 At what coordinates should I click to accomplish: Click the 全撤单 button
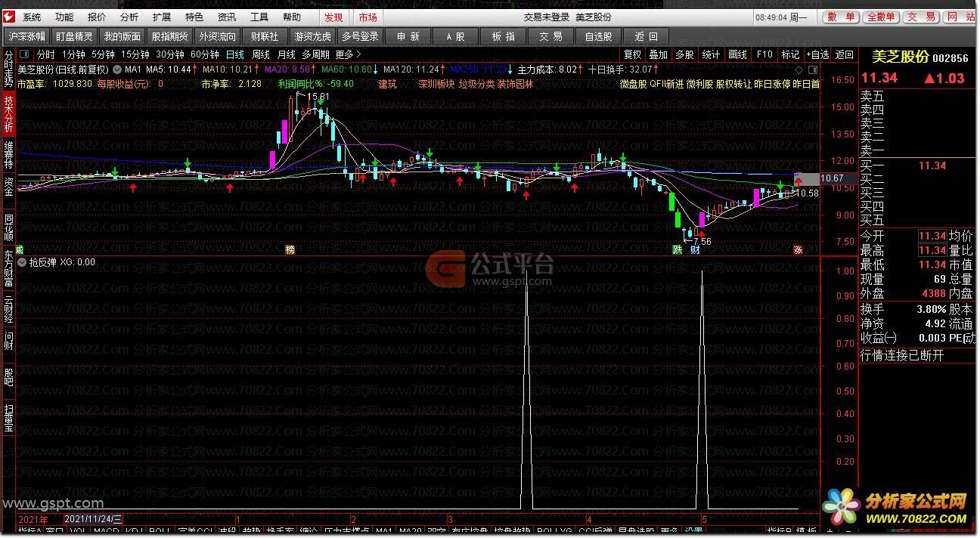(x=881, y=17)
